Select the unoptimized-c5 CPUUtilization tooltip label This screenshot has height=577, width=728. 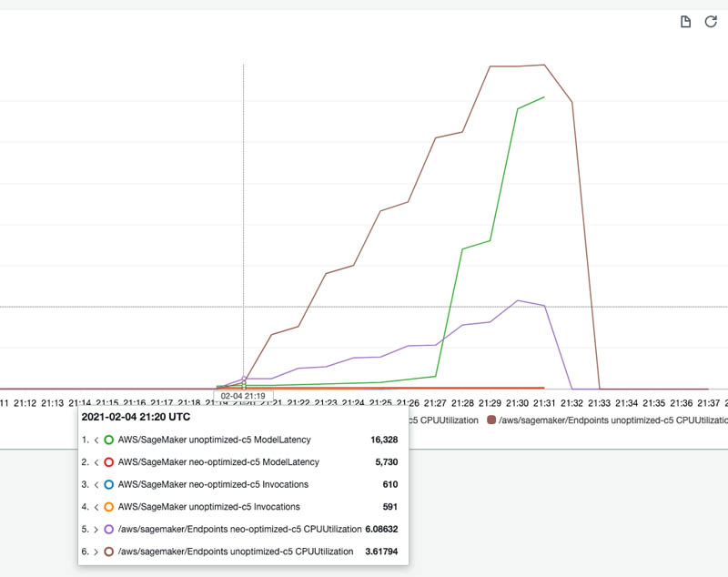(x=236, y=552)
